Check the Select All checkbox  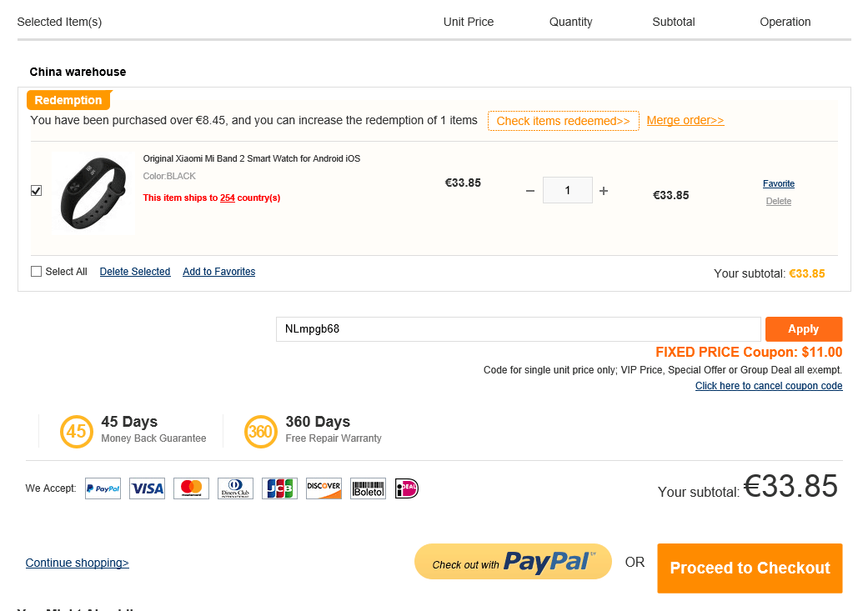(36, 272)
